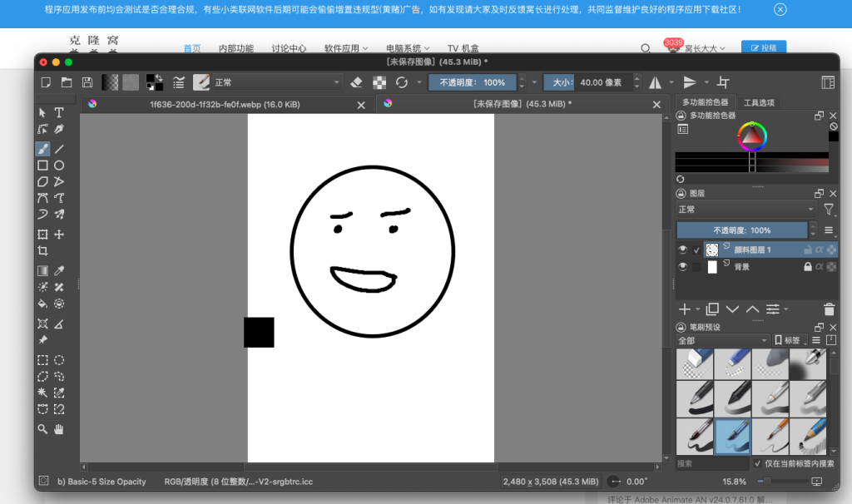852x504 pixels.
Task: Open 内部功能 on the website navigation
Action: (x=236, y=48)
